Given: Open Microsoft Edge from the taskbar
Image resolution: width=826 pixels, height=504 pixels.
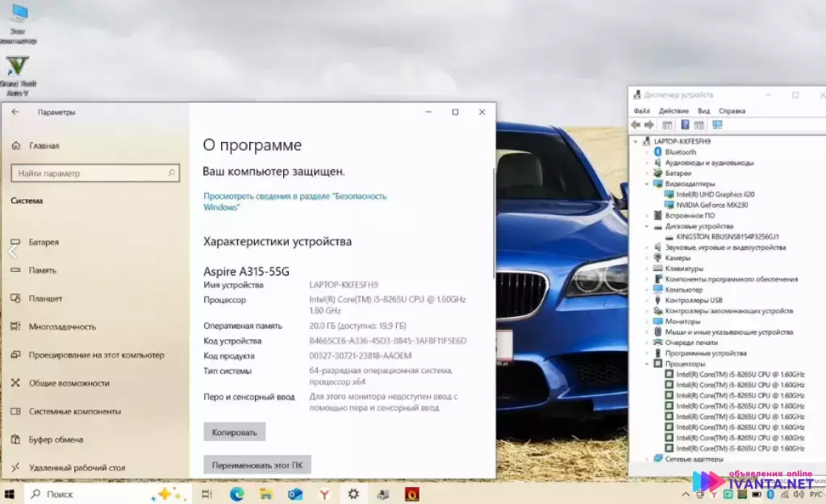Looking at the screenshot, I should coord(237,494).
